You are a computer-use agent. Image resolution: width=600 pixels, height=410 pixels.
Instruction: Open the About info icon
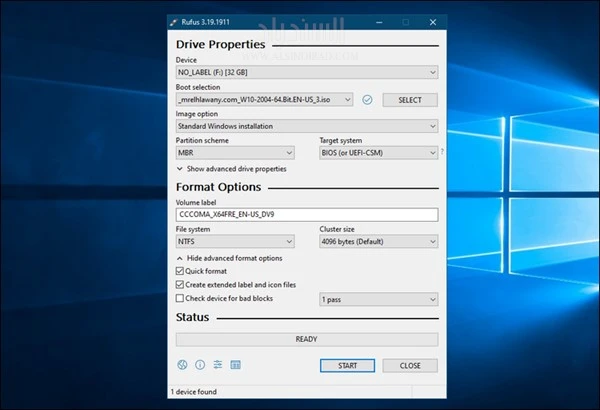[200, 365]
